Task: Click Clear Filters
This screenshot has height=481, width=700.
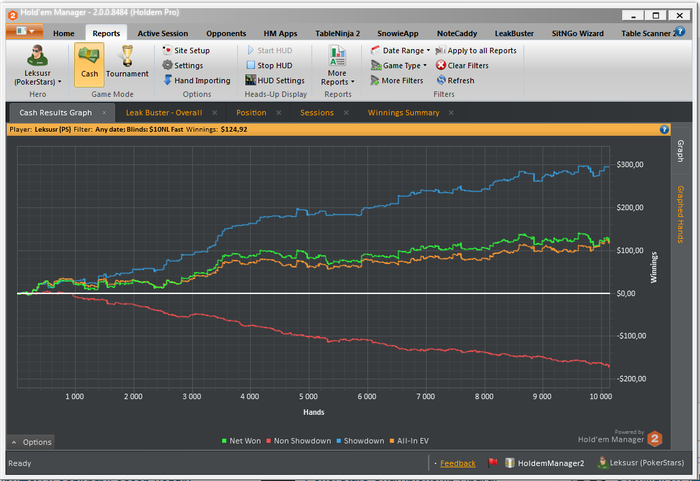Action: [462, 65]
